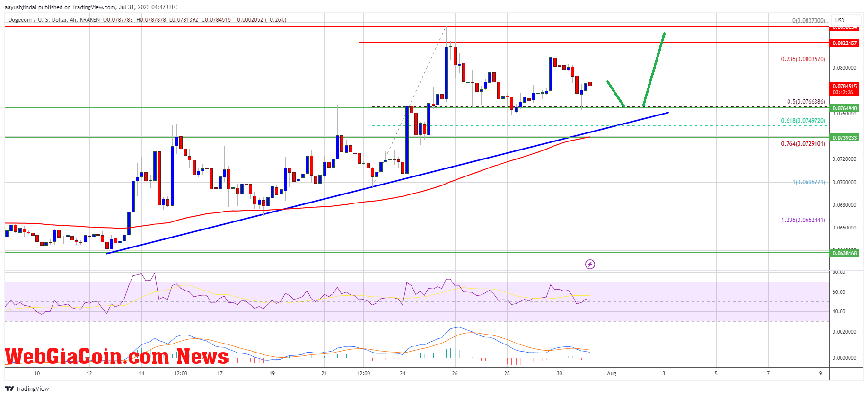Click the purple lightning event marker icon
Image resolution: width=868 pixels, height=397 pixels.
(x=590, y=264)
